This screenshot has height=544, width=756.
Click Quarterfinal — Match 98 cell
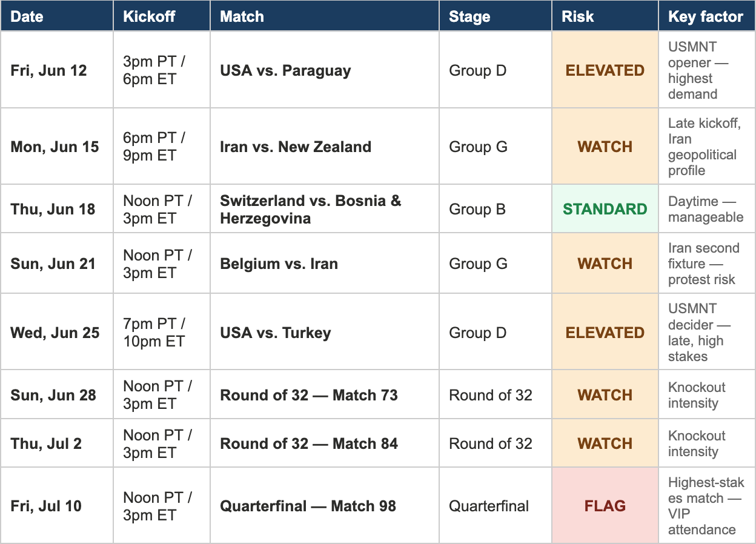[x=325, y=506]
